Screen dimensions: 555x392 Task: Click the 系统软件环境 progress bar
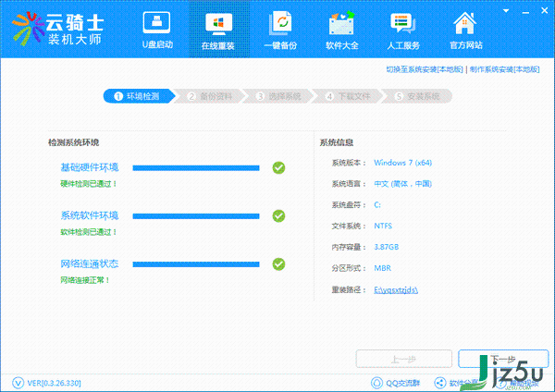click(x=196, y=216)
